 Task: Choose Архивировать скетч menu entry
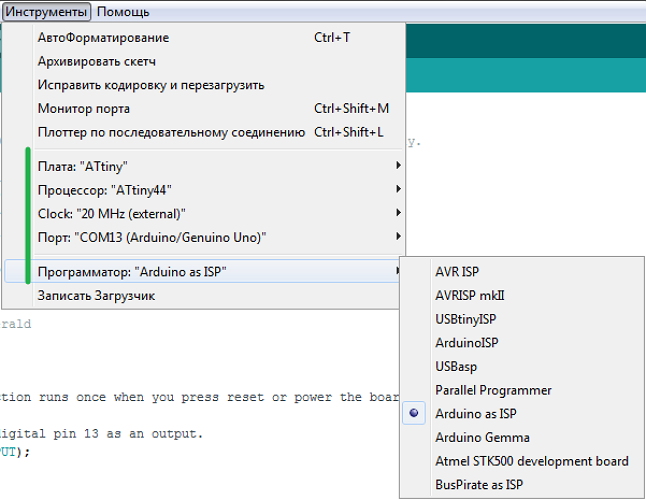[x=96, y=62]
